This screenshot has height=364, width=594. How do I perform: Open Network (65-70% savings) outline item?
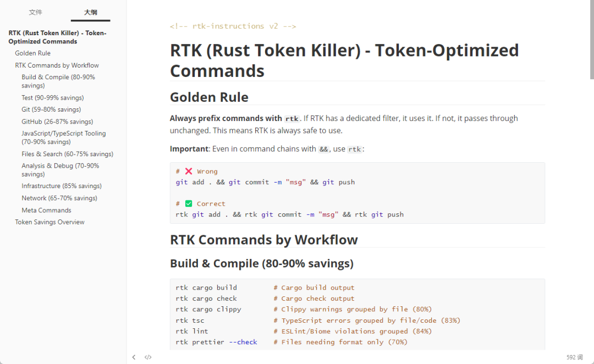pos(59,198)
